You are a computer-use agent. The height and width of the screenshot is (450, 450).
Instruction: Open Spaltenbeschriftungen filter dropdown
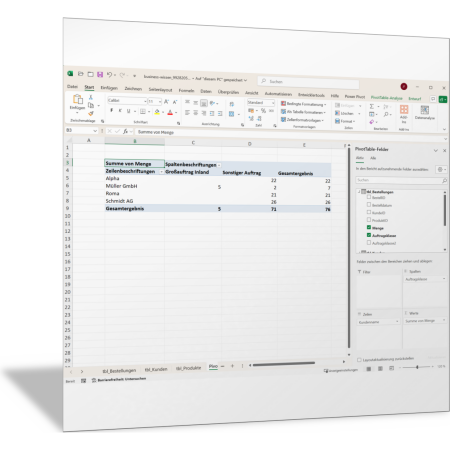[x=219, y=165]
